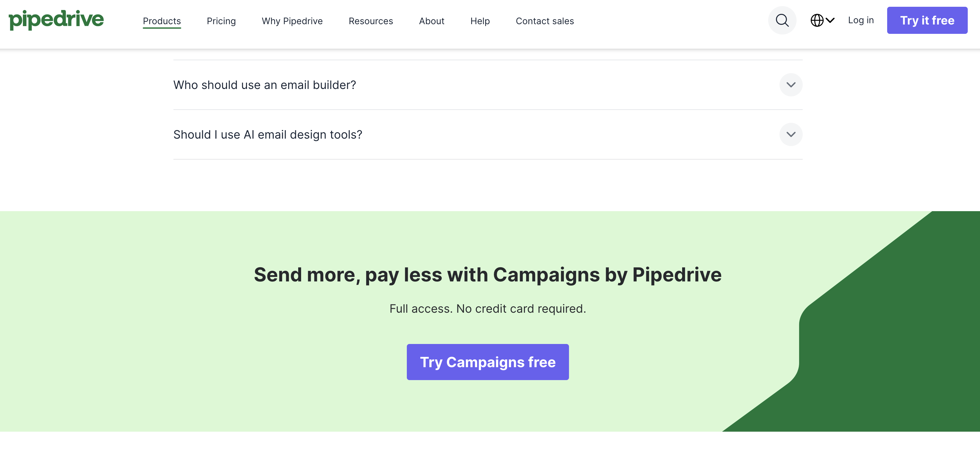Viewport: 980px width, 461px height.
Task: Open the Why Pipedrive menu
Action: pos(292,21)
